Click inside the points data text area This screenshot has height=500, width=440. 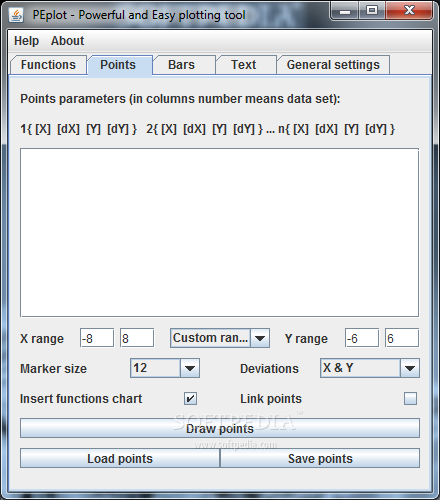point(219,232)
